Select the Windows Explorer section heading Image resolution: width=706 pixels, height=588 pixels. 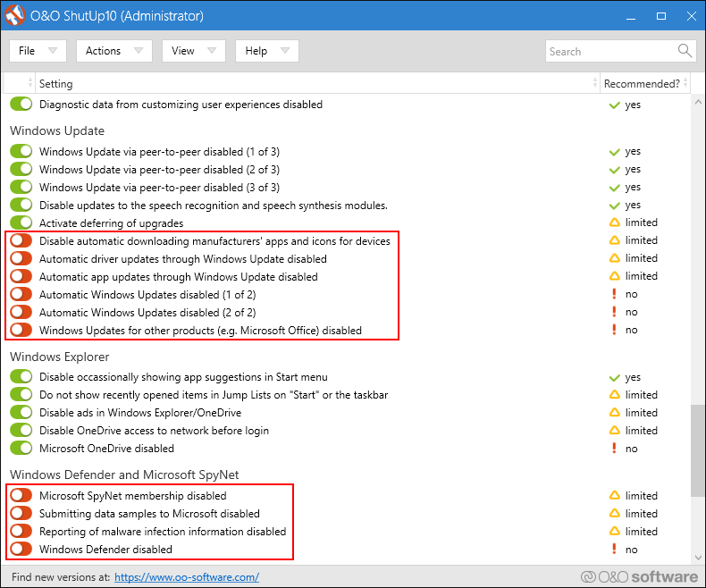tap(60, 357)
